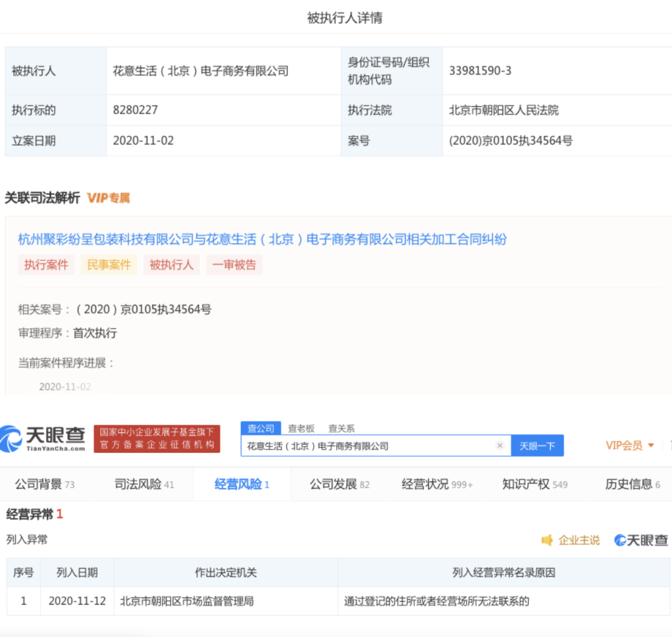Click the VIP专属 badge
The height and width of the screenshot is (637, 672).
108,198
